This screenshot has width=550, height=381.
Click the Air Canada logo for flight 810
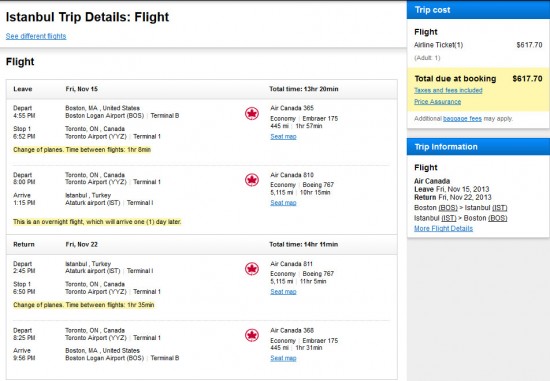coord(252,180)
